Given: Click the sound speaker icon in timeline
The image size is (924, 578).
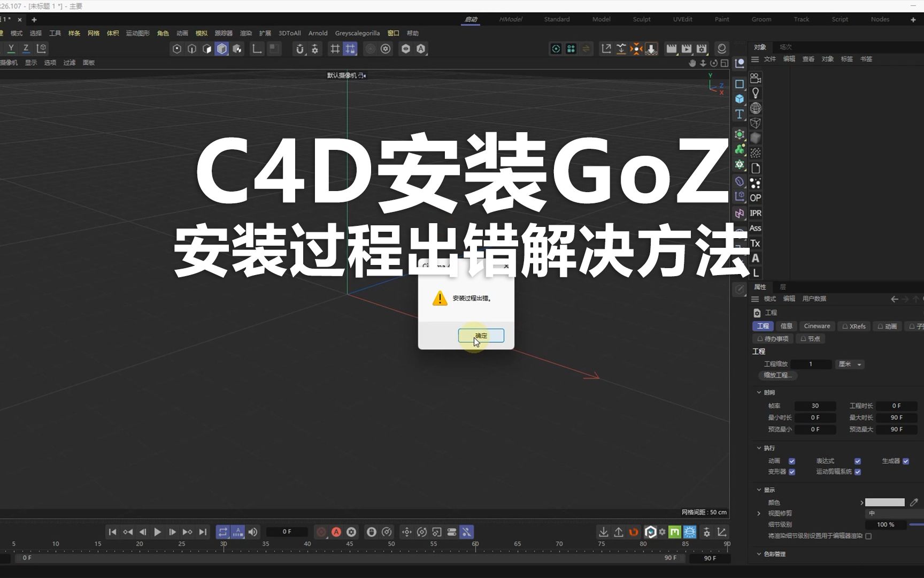Looking at the screenshot, I should pyautogui.click(x=253, y=532).
